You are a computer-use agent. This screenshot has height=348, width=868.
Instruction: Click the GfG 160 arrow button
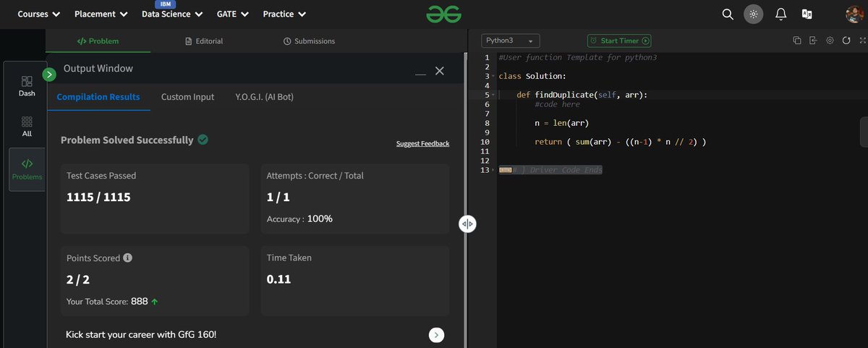436,335
